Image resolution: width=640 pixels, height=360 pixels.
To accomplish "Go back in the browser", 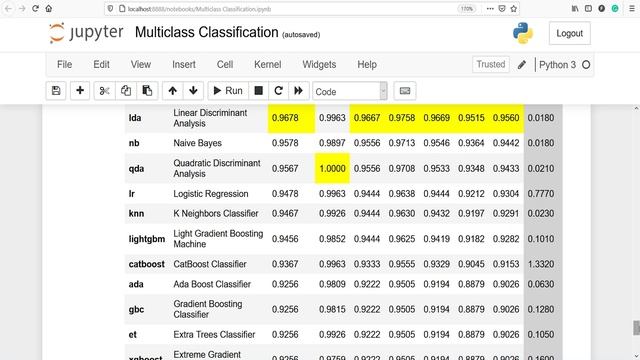I will point(8,9).
